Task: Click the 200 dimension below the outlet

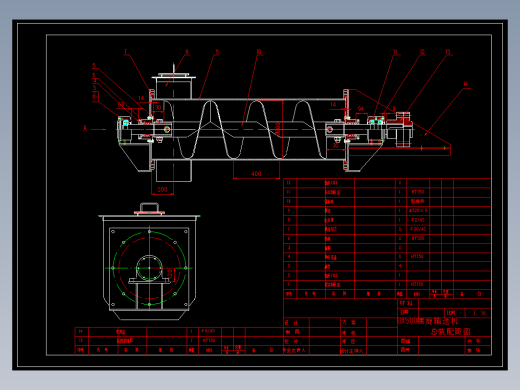Action: 162,189
